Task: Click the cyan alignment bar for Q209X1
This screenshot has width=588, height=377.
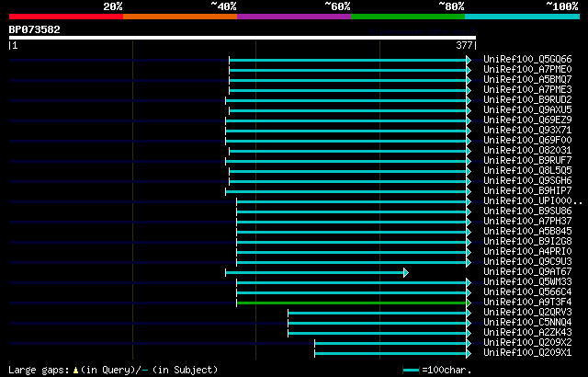Action: pyautogui.click(x=390, y=354)
